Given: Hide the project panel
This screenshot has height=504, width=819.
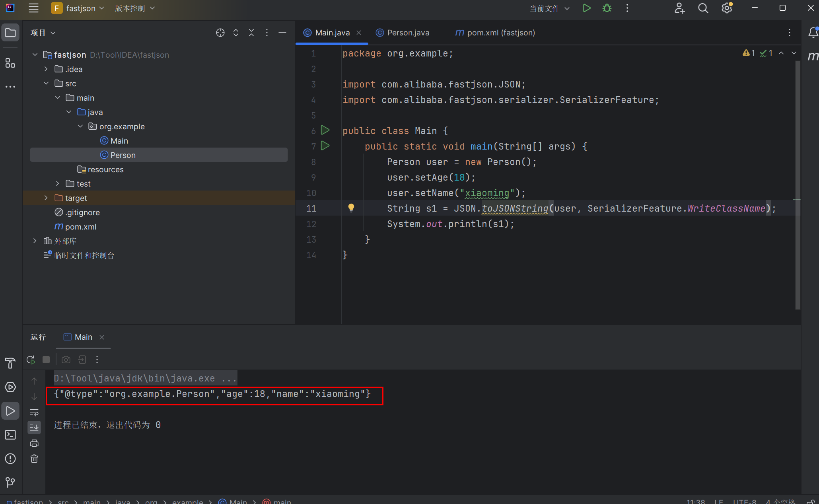Looking at the screenshot, I should pos(282,33).
